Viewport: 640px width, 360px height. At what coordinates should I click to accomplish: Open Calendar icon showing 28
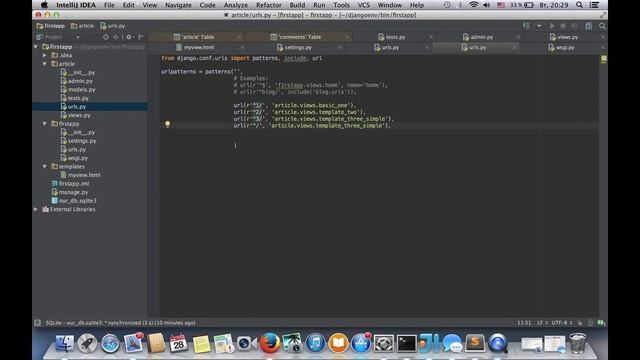(x=178, y=343)
